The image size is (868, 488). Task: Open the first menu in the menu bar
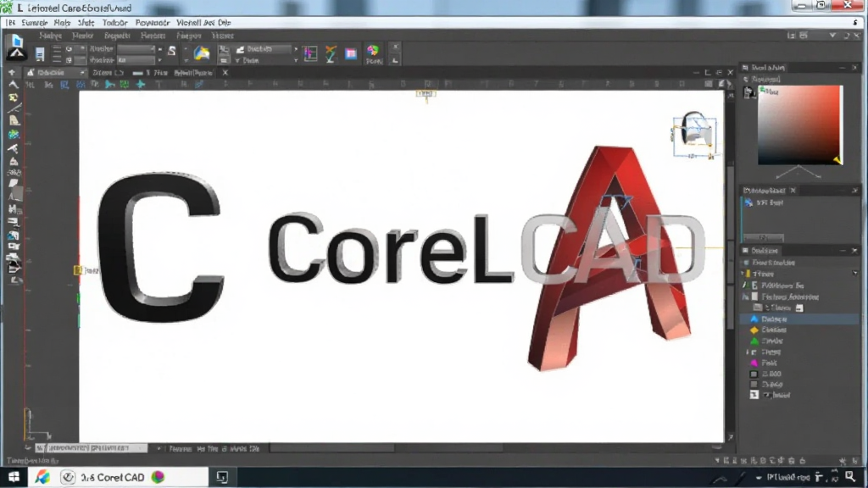(x=10, y=23)
